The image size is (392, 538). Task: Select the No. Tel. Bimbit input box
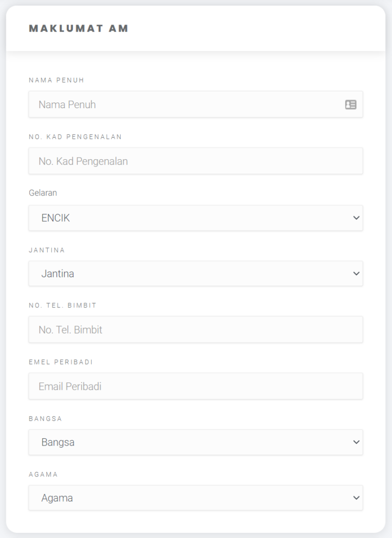196,330
